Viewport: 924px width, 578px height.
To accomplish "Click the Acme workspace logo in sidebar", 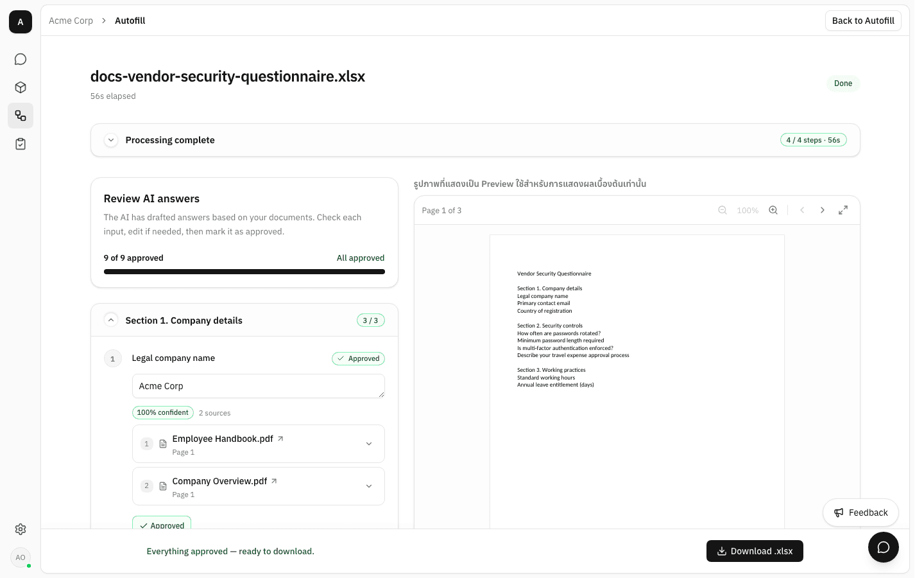I will tap(21, 22).
